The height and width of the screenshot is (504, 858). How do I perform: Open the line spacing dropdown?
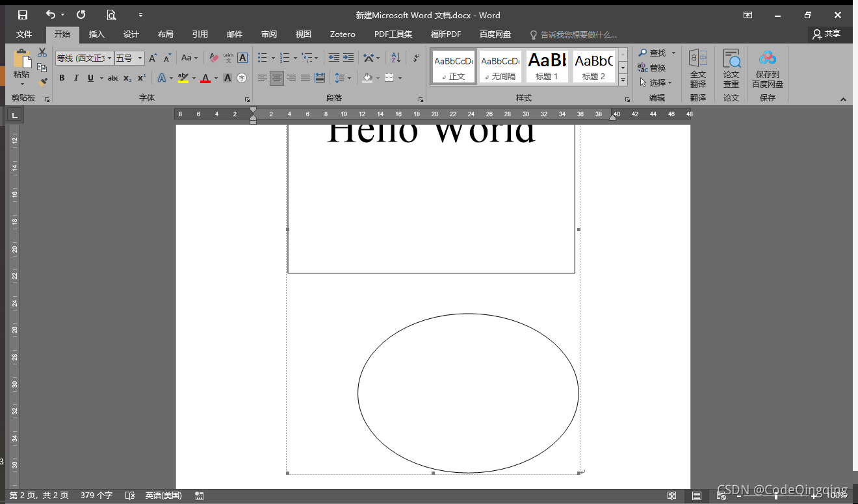(343, 78)
